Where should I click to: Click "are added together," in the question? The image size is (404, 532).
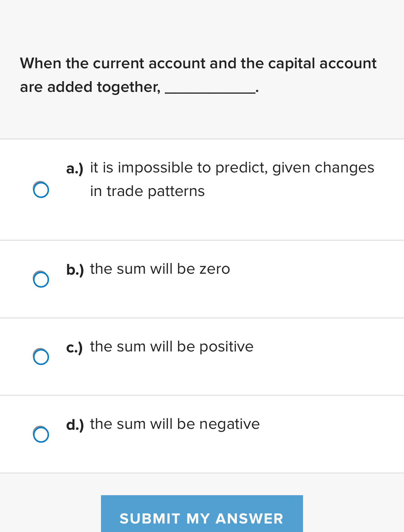pos(90,87)
